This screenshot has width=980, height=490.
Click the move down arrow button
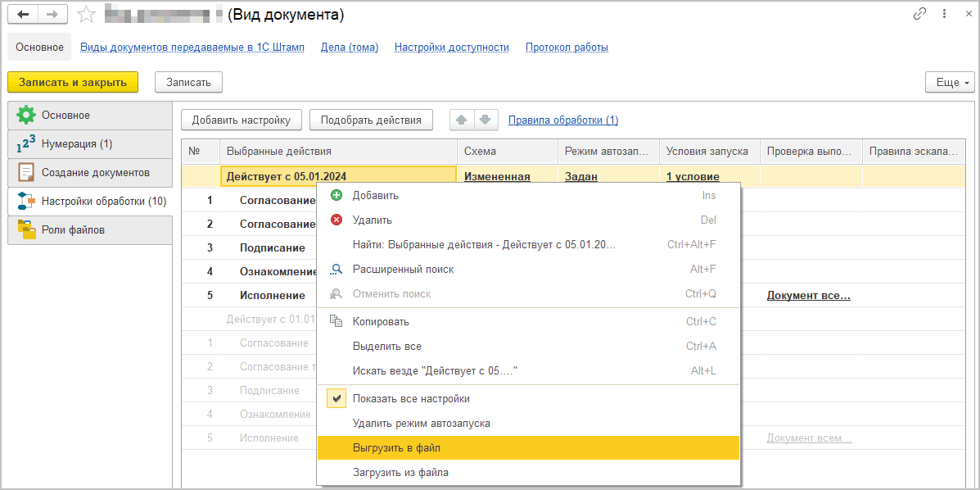(485, 120)
